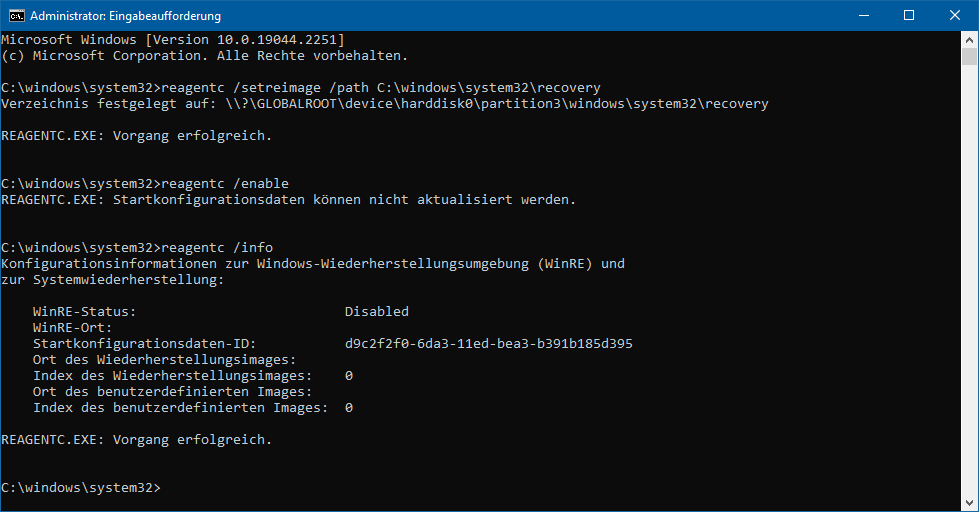Click the "Disabled" WinRE status value
This screenshot has width=979, height=512.
point(376,312)
